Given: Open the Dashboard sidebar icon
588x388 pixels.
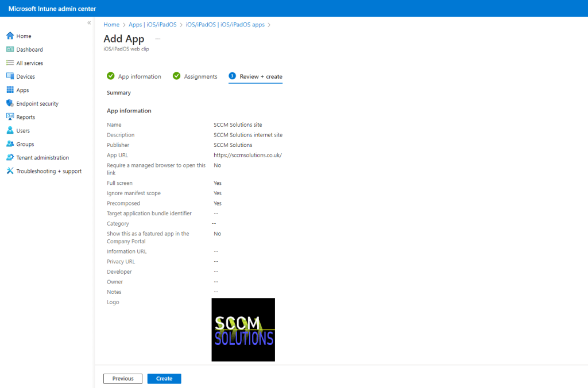Looking at the screenshot, I should [x=10, y=49].
